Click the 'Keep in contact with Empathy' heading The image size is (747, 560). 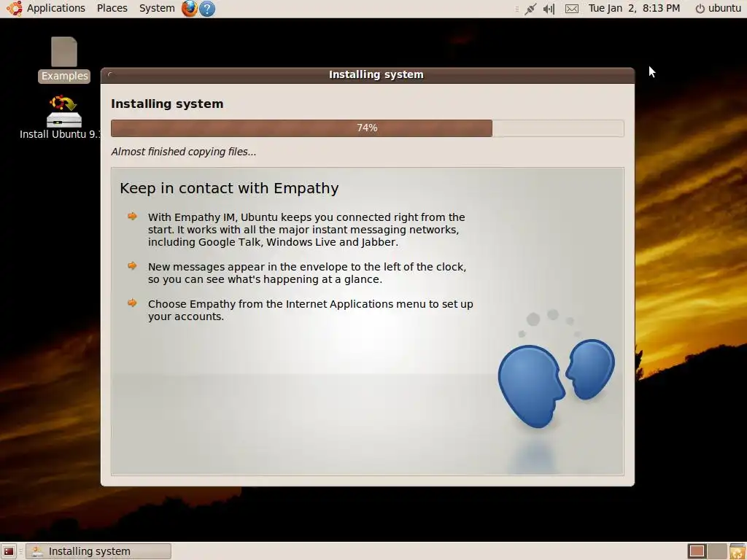point(229,188)
